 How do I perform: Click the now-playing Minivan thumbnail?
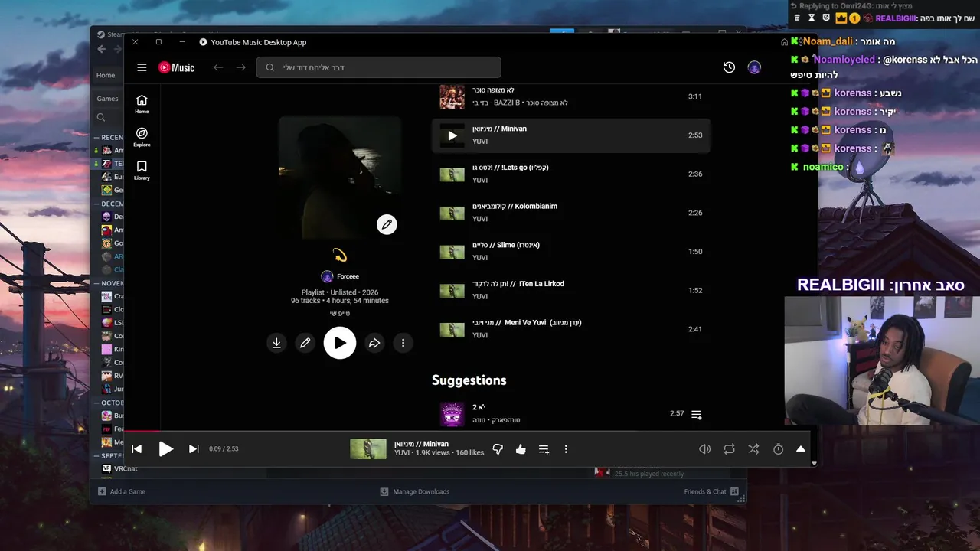point(368,449)
